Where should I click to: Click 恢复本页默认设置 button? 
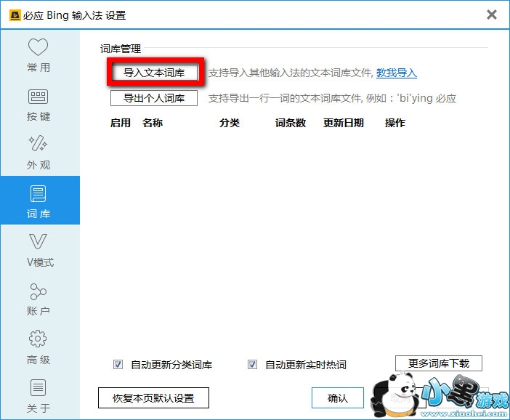pos(153,397)
